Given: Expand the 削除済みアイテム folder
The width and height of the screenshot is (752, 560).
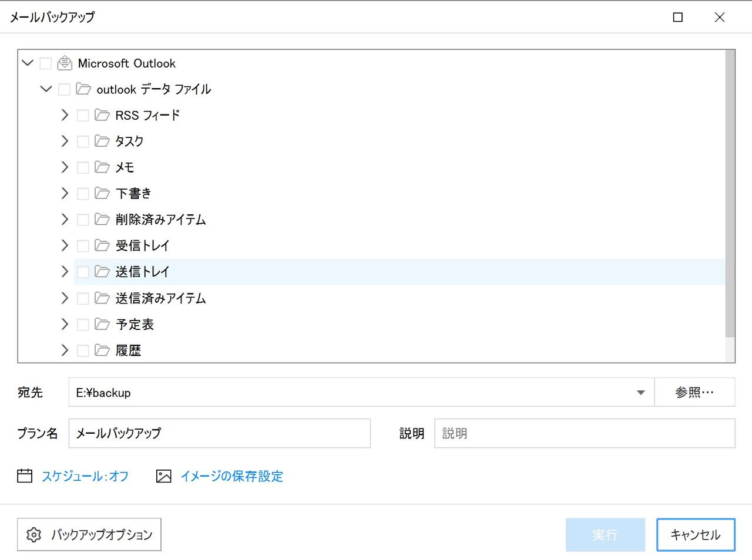Looking at the screenshot, I should pos(65,220).
